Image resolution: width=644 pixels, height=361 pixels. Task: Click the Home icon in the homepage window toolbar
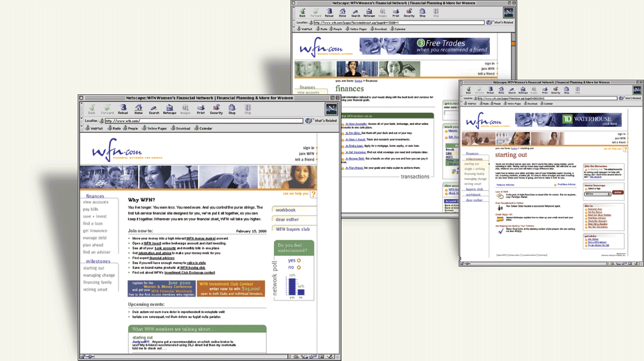pyautogui.click(x=138, y=109)
